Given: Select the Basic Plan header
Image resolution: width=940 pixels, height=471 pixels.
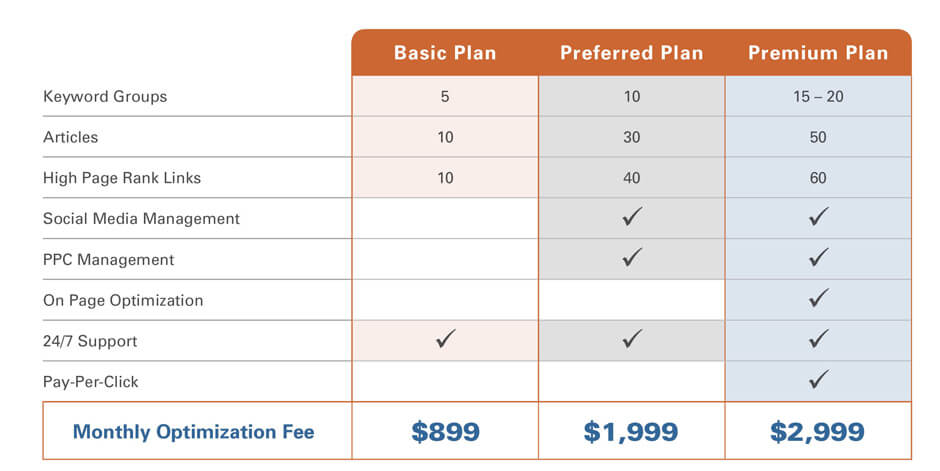Looking at the screenshot, I should pos(445,53).
